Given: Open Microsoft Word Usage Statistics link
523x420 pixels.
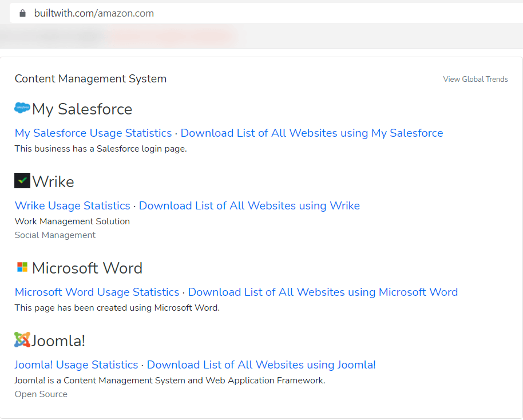Looking at the screenshot, I should click(97, 292).
